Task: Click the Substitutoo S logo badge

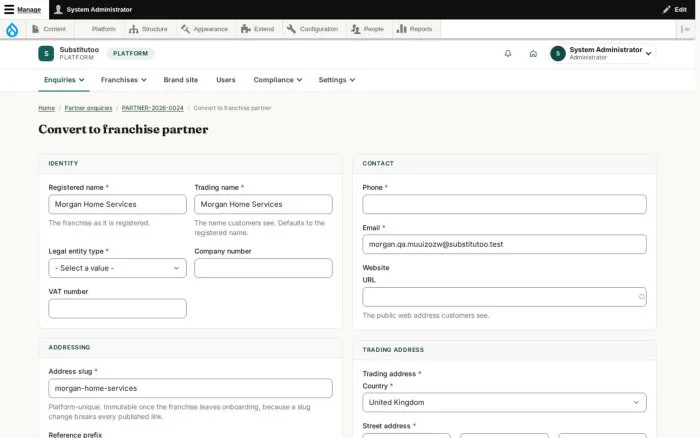Action: pos(46,54)
